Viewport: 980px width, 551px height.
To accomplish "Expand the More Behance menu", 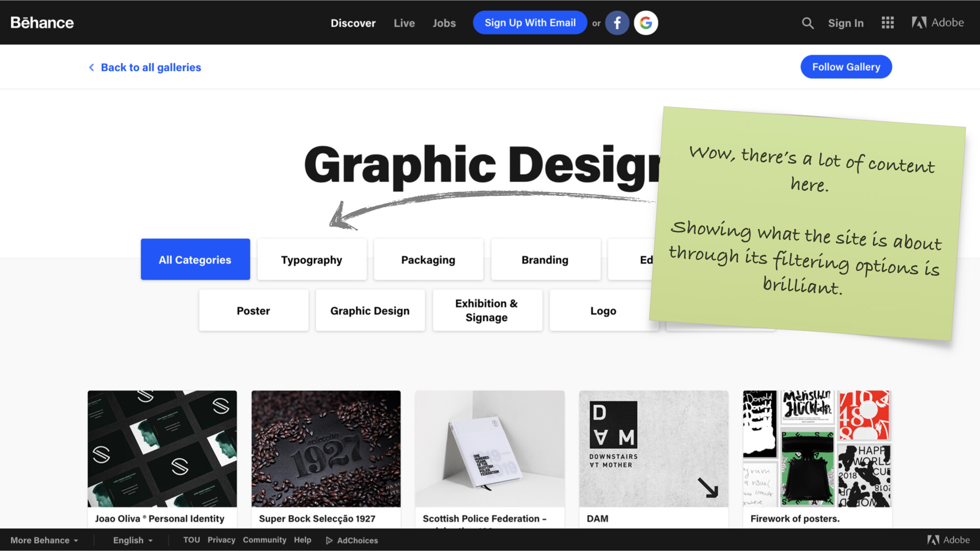I will [44, 540].
